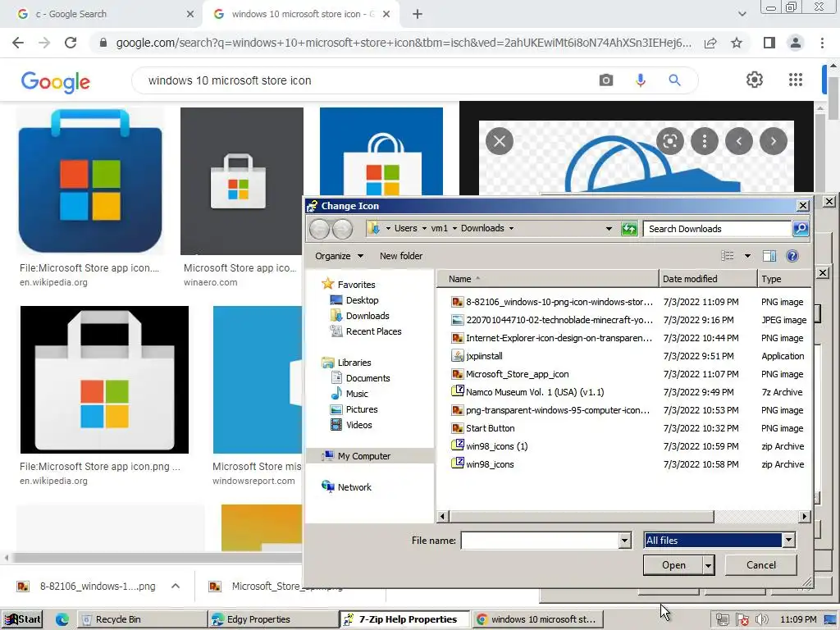Screen dimensions: 840x630
Task: Go back in the Chrome browser
Action: point(18,43)
